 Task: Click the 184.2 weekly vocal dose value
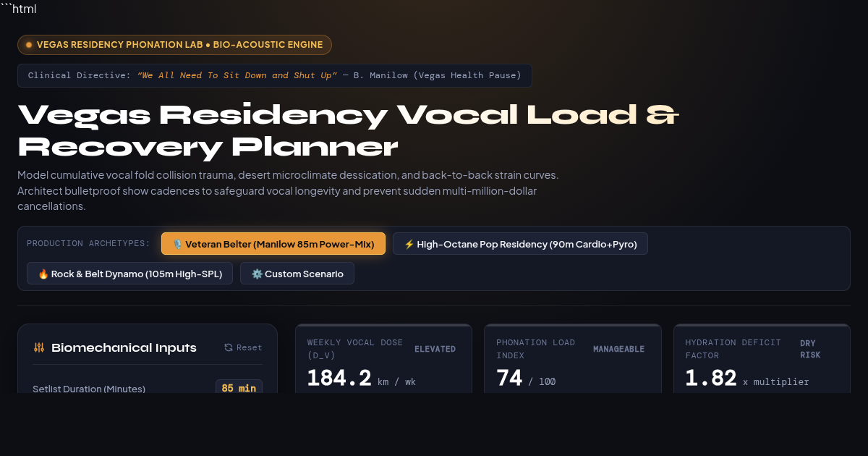click(339, 378)
